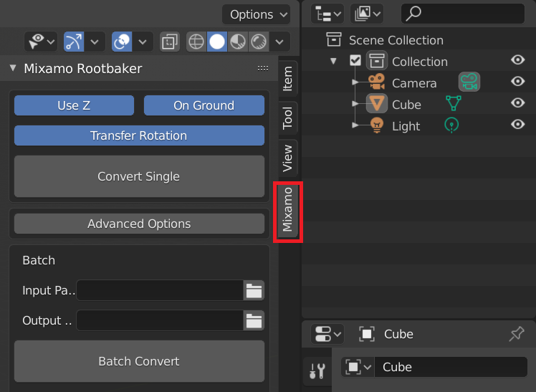
Task: Expand the Cube tree entry
Action: click(355, 103)
